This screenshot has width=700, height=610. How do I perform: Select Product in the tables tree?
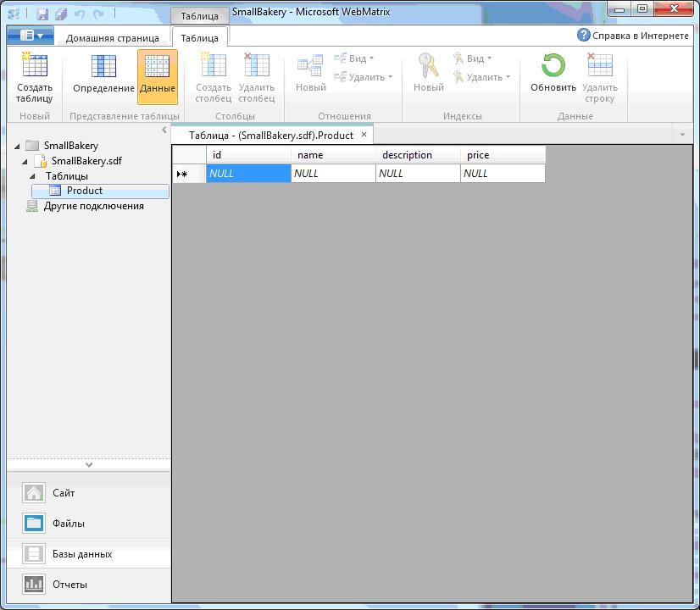pos(101,191)
